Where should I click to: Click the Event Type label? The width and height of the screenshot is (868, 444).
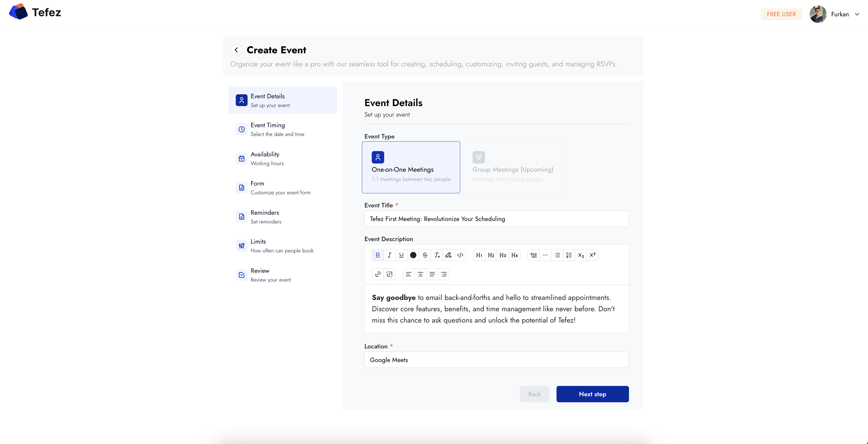(379, 136)
